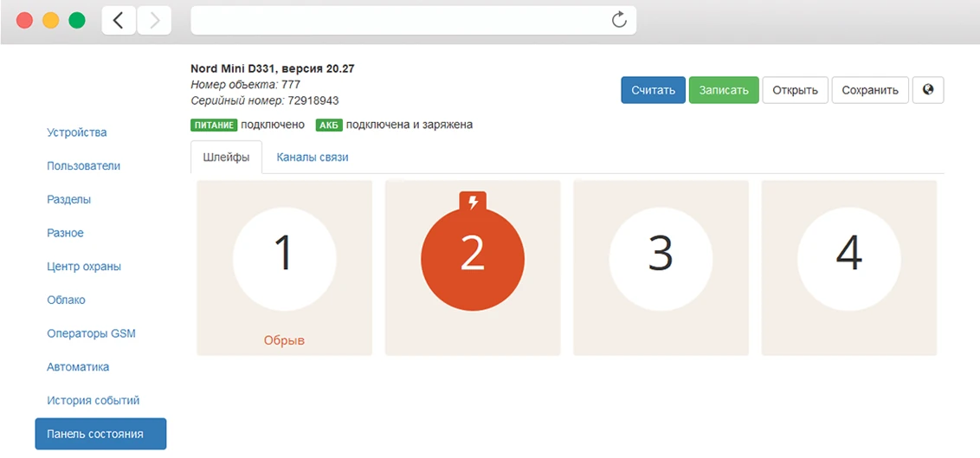
Task: Open the Центр охраны sidebar link
Action: (84, 267)
